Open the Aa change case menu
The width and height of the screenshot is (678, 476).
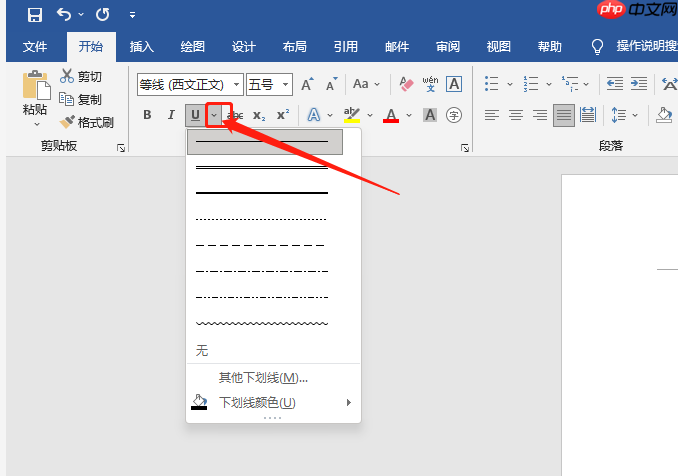pos(366,84)
